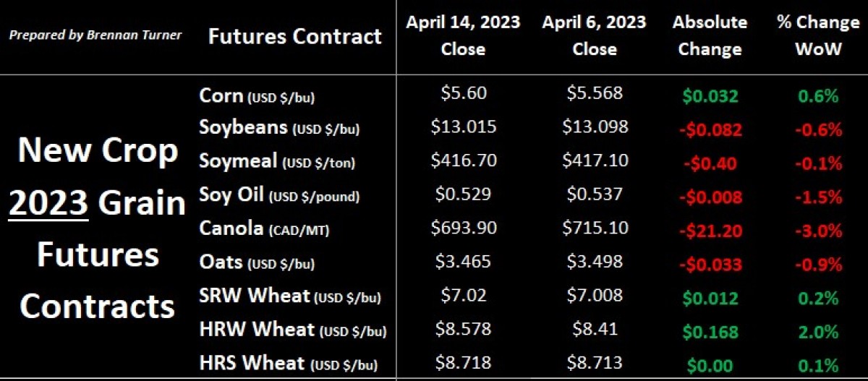The image size is (868, 381).
Task: Select the Oats contract label
Action: pos(257,261)
